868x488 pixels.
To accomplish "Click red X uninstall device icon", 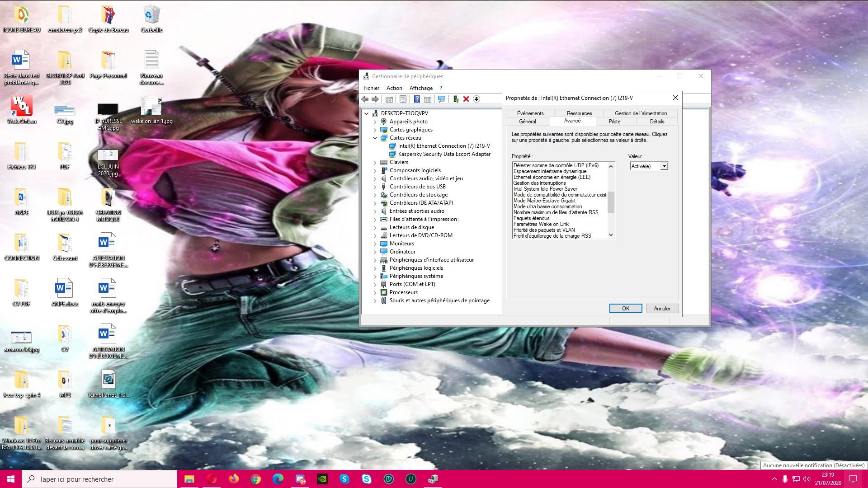I will pos(466,99).
